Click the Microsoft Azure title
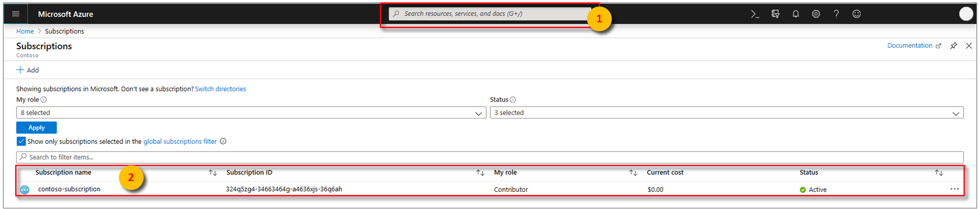The width and height of the screenshot is (980, 209). click(65, 14)
